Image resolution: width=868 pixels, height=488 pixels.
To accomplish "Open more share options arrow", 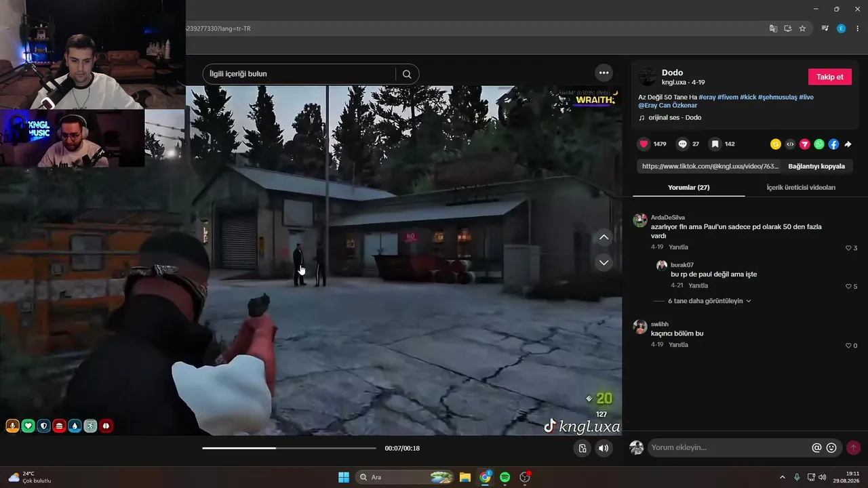I will pos(848,144).
